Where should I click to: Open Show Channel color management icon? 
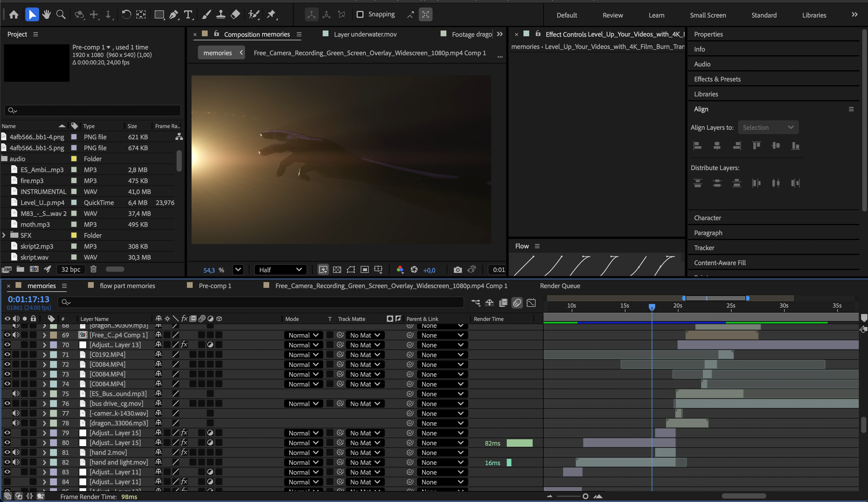(400, 270)
